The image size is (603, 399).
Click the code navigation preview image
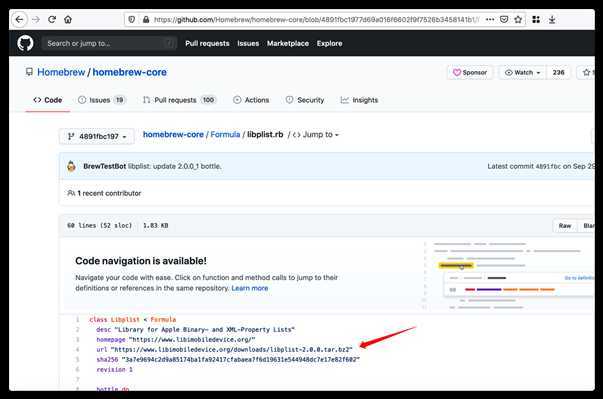[508, 276]
